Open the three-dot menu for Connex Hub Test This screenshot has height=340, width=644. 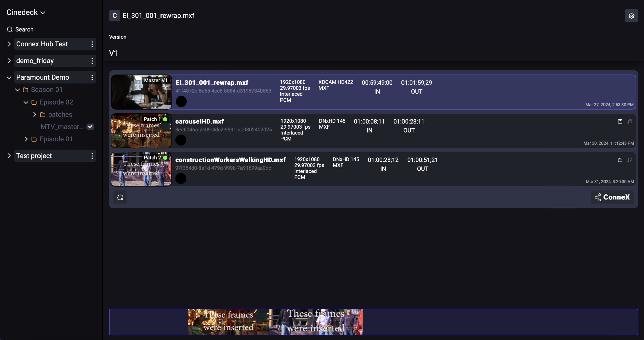click(x=92, y=44)
